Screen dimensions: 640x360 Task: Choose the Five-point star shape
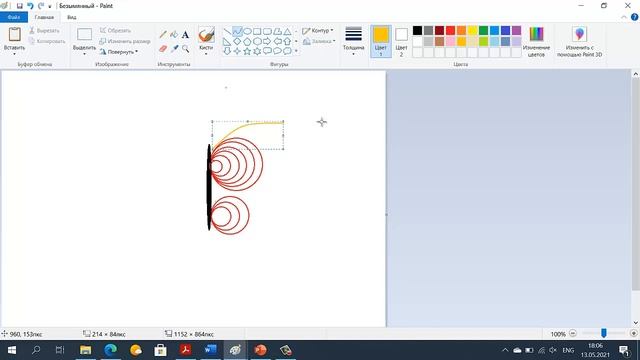[x=247, y=51]
